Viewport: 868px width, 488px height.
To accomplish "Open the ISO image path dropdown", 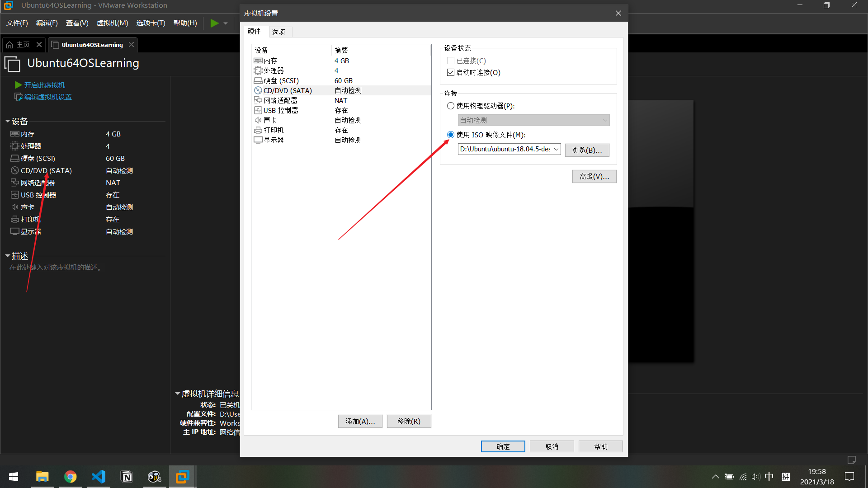I will [x=556, y=149].
